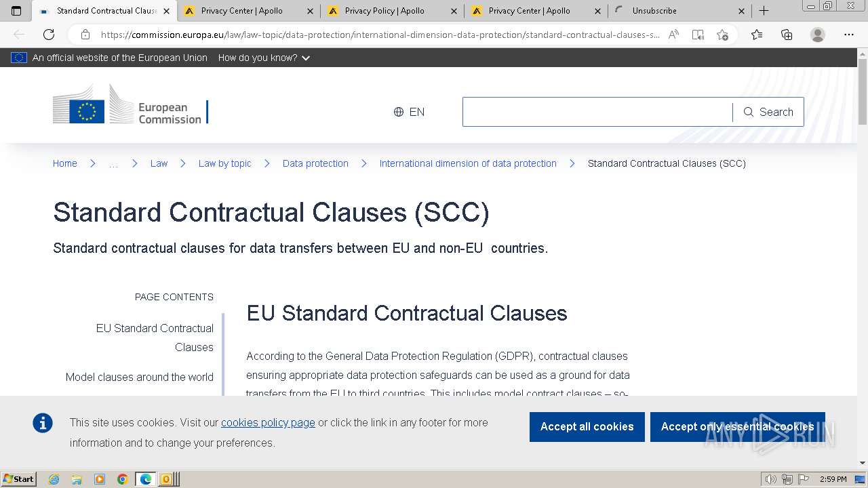Open a new browser tab
The width and height of the screenshot is (868, 488).
click(764, 11)
